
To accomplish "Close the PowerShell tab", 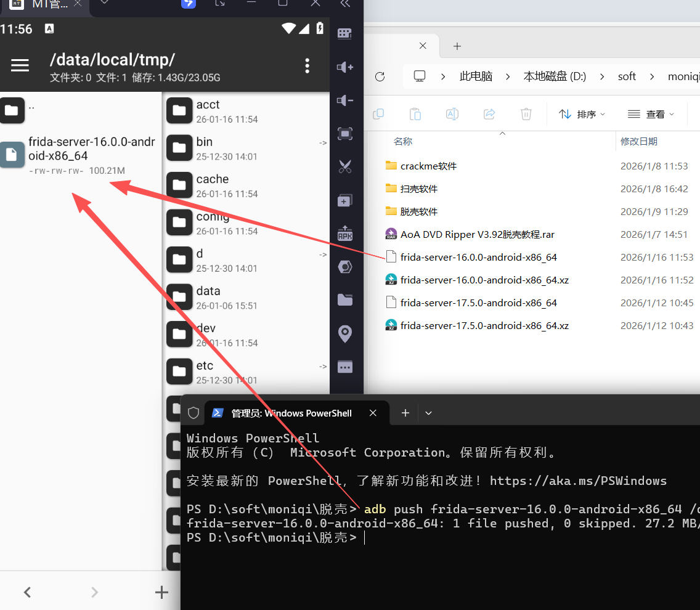I will click(x=373, y=413).
